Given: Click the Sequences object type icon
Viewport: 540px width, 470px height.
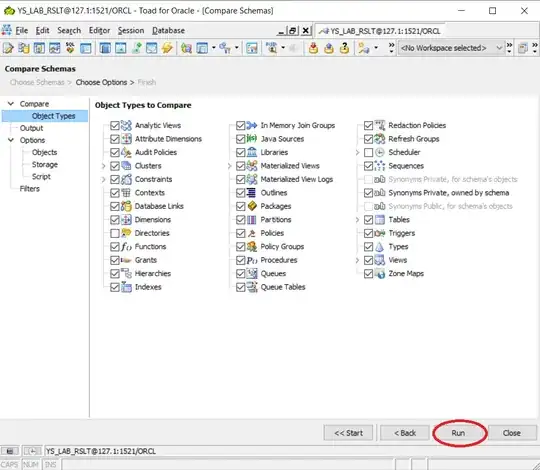Looking at the screenshot, I should coord(380,166).
